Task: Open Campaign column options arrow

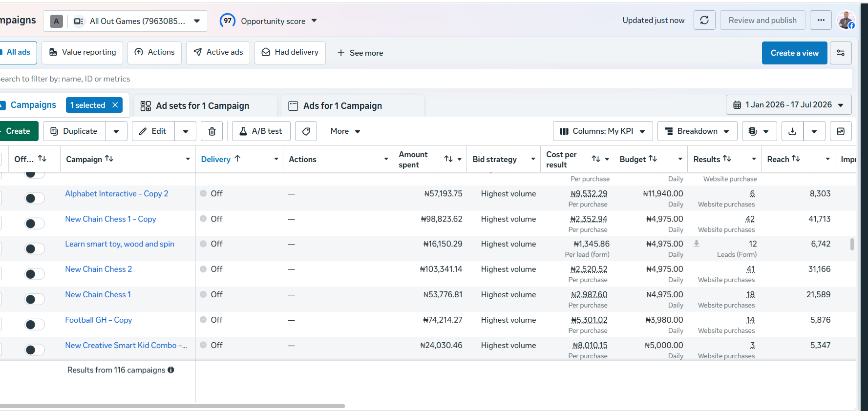Action: 188,159
